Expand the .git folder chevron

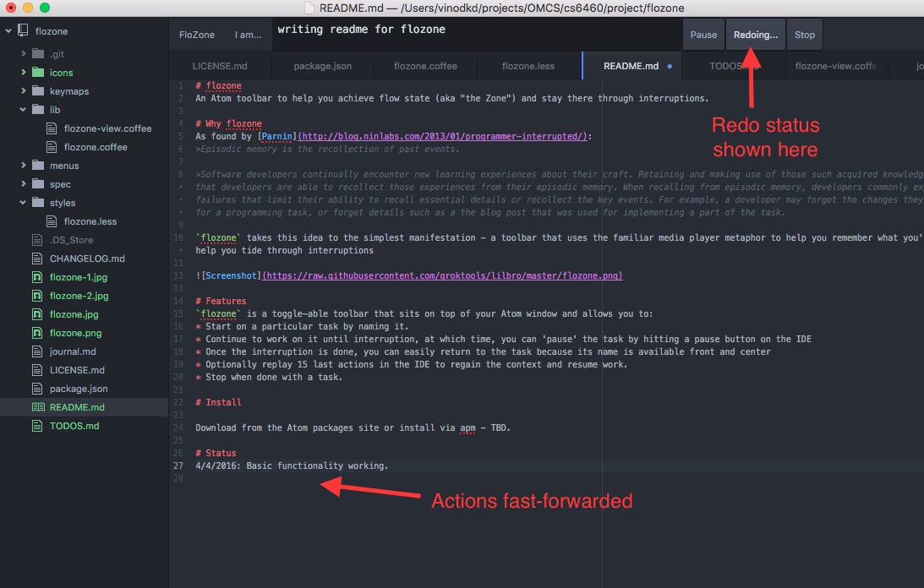click(x=23, y=53)
